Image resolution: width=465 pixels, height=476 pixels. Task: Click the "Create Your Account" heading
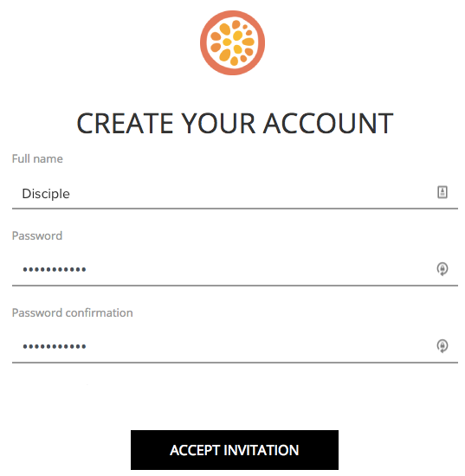click(x=235, y=123)
